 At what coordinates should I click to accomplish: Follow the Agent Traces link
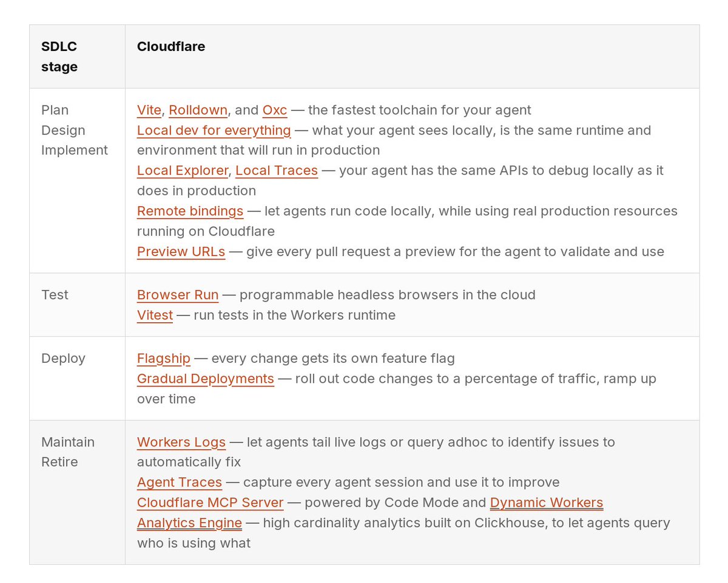coord(180,482)
